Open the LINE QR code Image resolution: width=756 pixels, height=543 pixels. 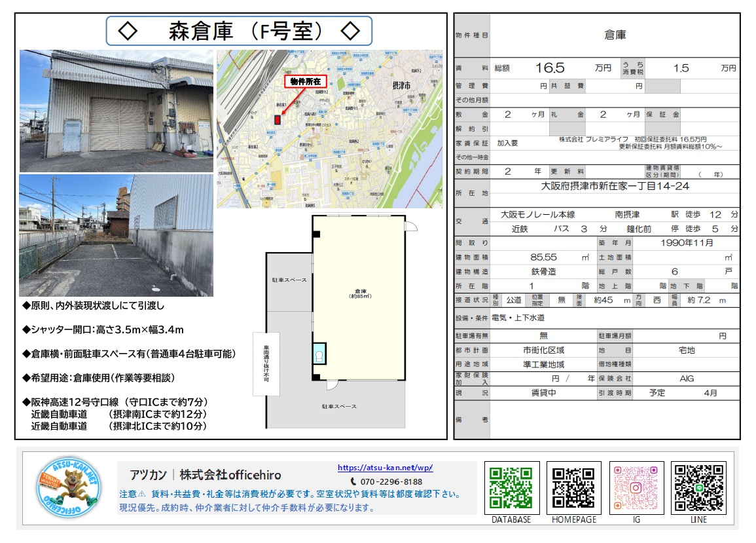point(699,488)
